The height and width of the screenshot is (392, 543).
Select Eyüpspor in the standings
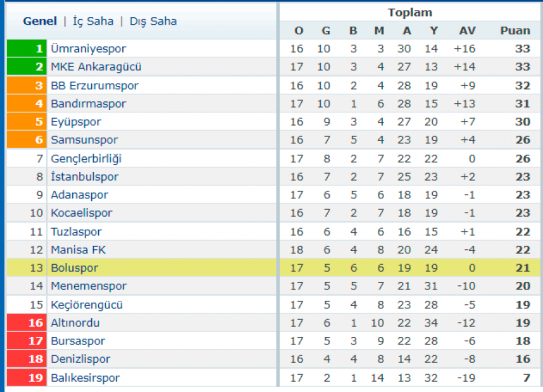pos(76,122)
